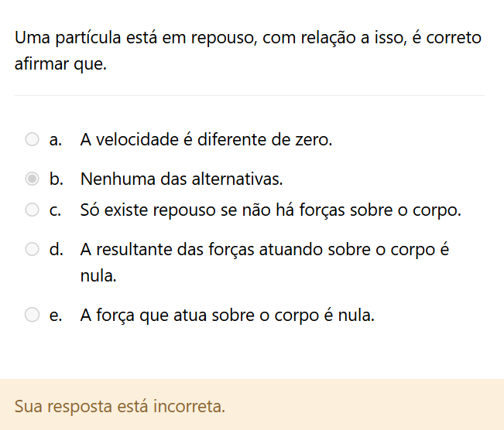Viewport: 504px width, 430px height.
Task: Pick radio button for option d
Action: (32, 249)
